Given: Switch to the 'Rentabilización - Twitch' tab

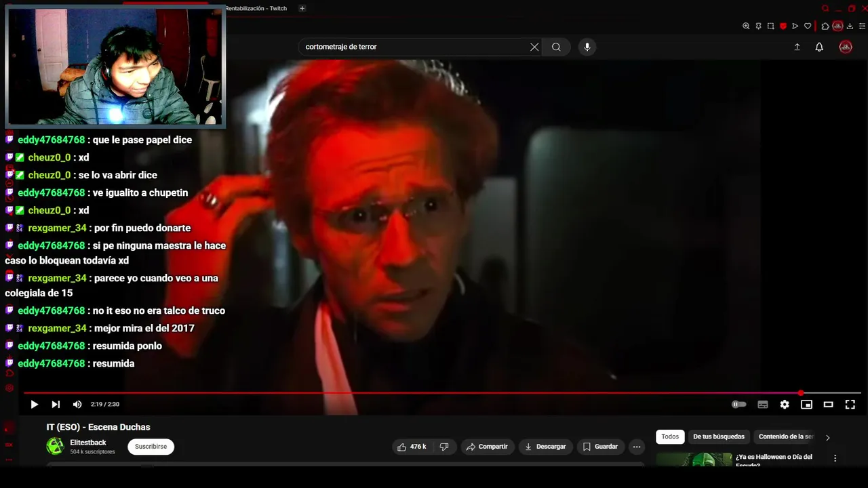Looking at the screenshot, I should [x=256, y=8].
